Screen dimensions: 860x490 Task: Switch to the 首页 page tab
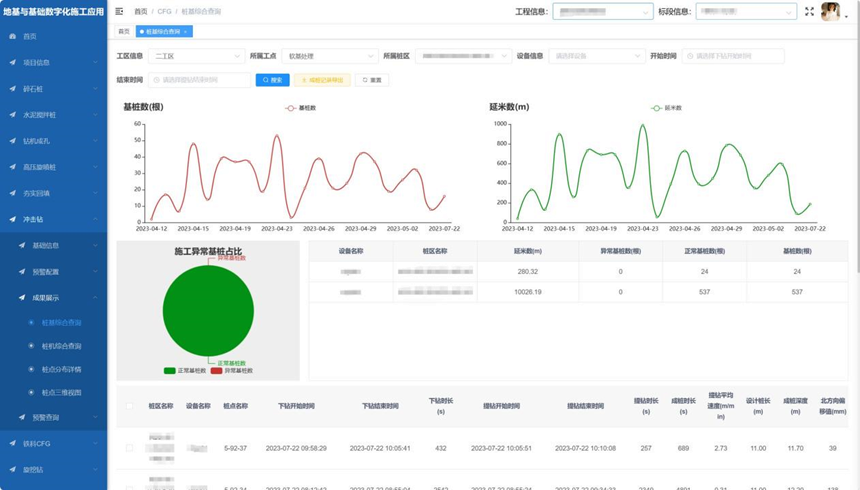tap(124, 32)
